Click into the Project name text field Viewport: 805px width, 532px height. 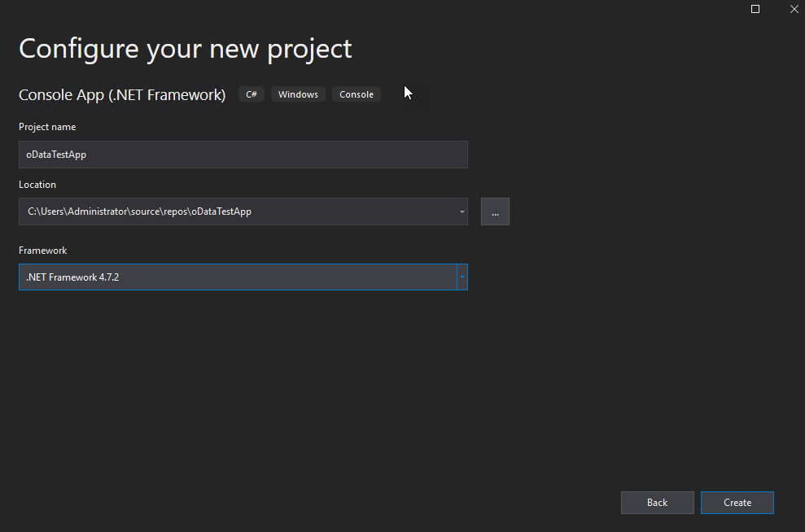(243, 155)
